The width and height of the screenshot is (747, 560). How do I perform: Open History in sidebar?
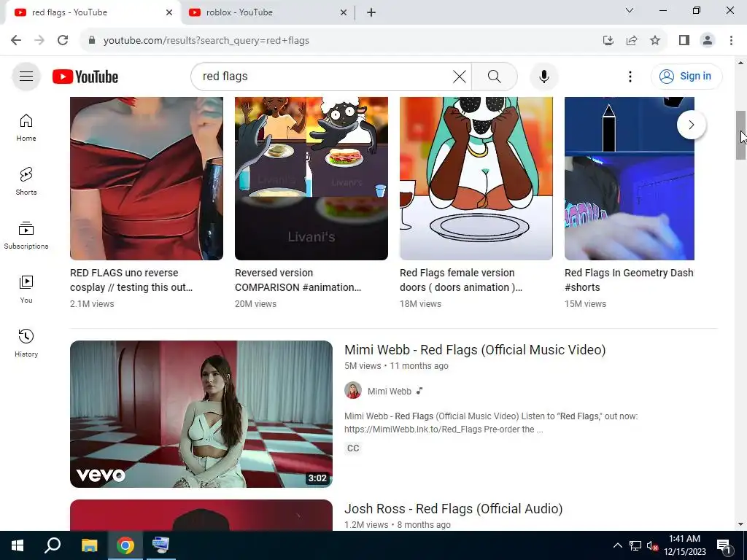point(26,343)
